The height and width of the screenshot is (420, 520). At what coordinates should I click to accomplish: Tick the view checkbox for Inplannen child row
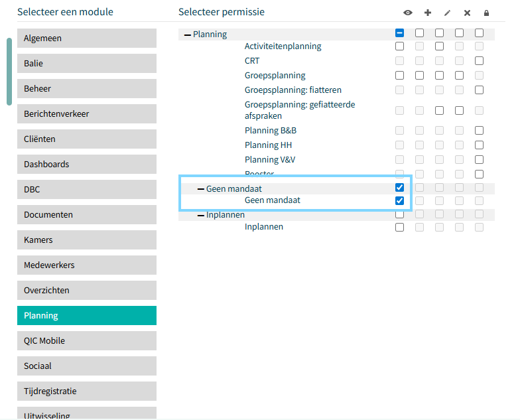pos(399,227)
